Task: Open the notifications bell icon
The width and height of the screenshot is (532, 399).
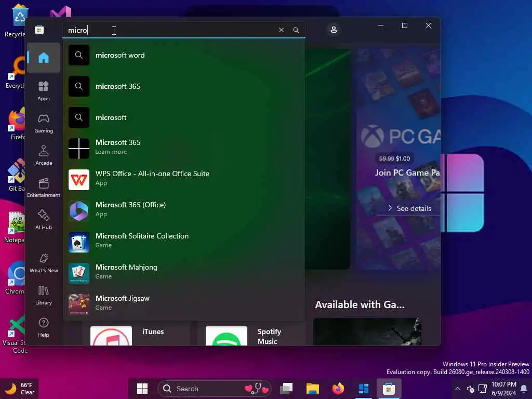Action: [x=524, y=389]
